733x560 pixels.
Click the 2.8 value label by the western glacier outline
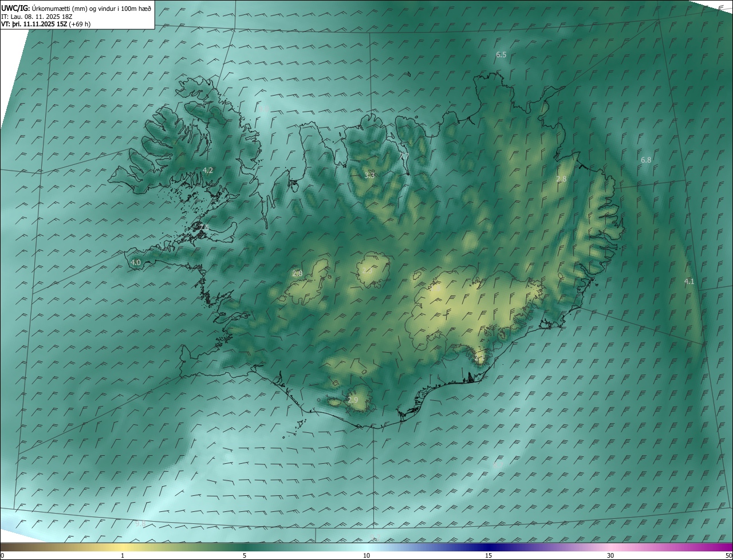pos(297,274)
